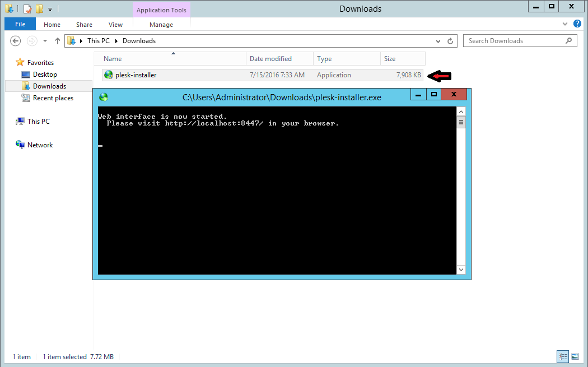
Task: Switch to large icons view in status bar
Action: [x=575, y=356]
